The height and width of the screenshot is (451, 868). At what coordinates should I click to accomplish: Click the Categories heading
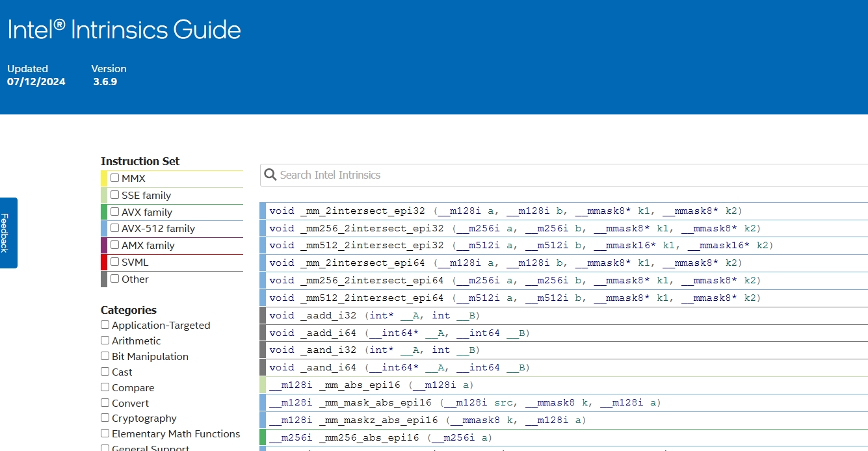(129, 310)
